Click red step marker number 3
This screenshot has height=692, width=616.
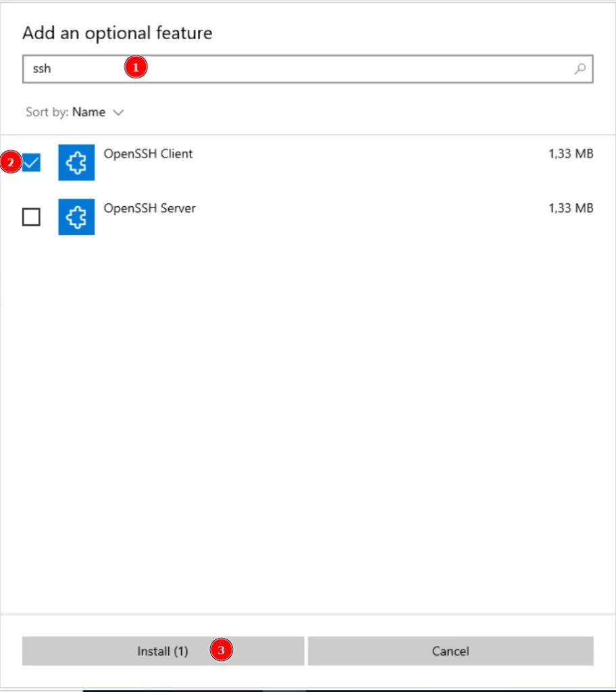click(x=221, y=650)
